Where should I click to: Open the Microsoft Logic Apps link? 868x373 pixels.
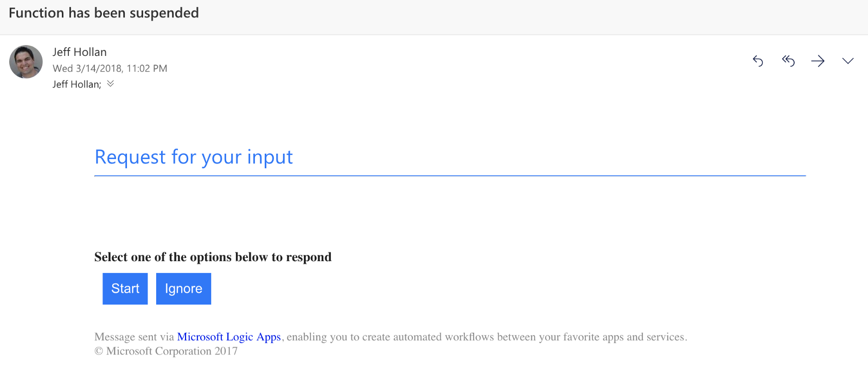pos(229,337)
